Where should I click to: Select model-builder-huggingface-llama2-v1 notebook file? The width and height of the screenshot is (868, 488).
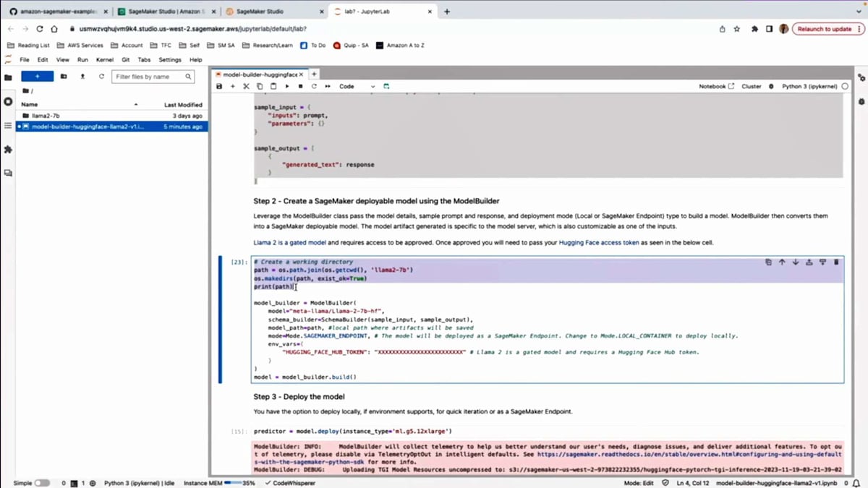point(112,127)
